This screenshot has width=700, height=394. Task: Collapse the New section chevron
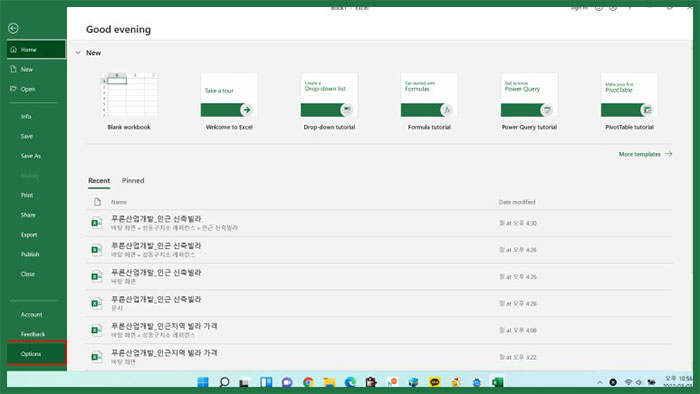pyautogui.click(x=78, y=53)
